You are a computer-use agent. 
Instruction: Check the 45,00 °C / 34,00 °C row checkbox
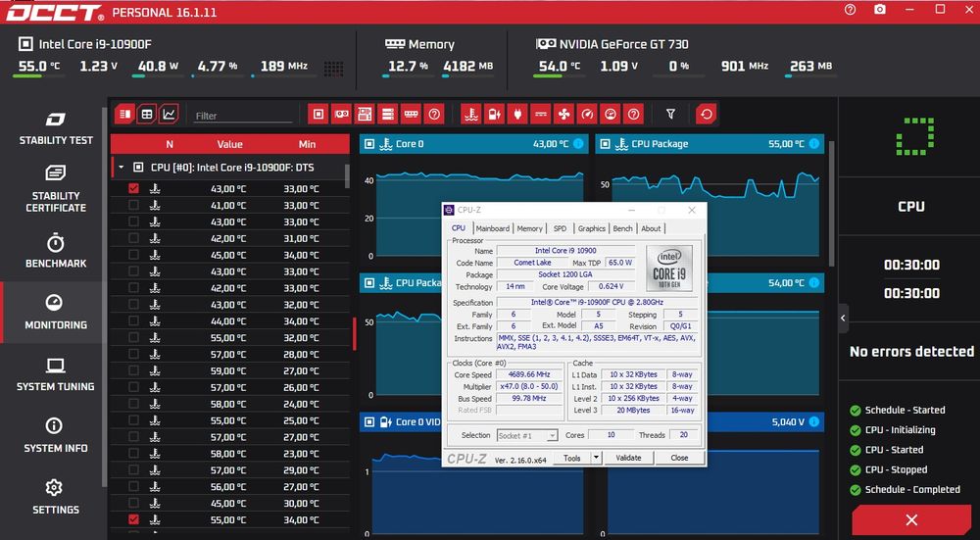coord(133,255)
